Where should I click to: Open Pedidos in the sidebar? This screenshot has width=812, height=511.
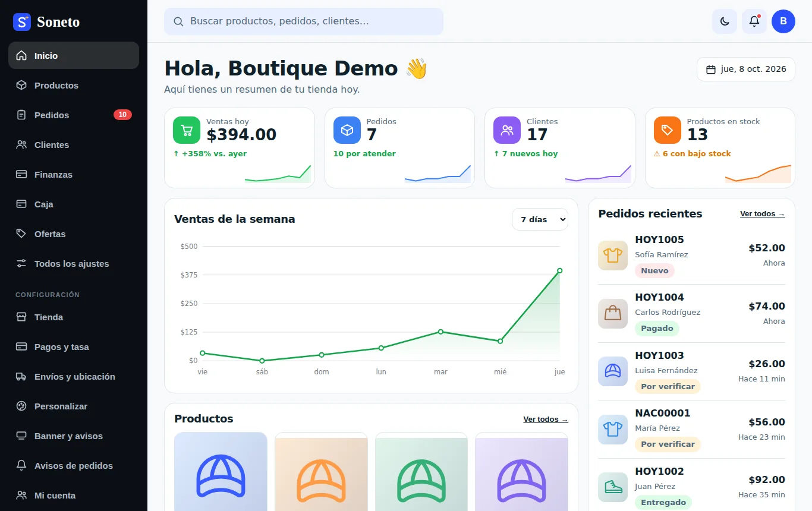(74, 115)
